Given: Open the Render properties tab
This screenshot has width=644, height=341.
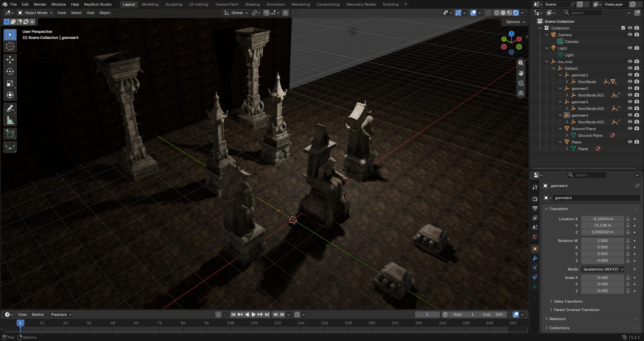Looking at the screenshot, I should point(535,199).
